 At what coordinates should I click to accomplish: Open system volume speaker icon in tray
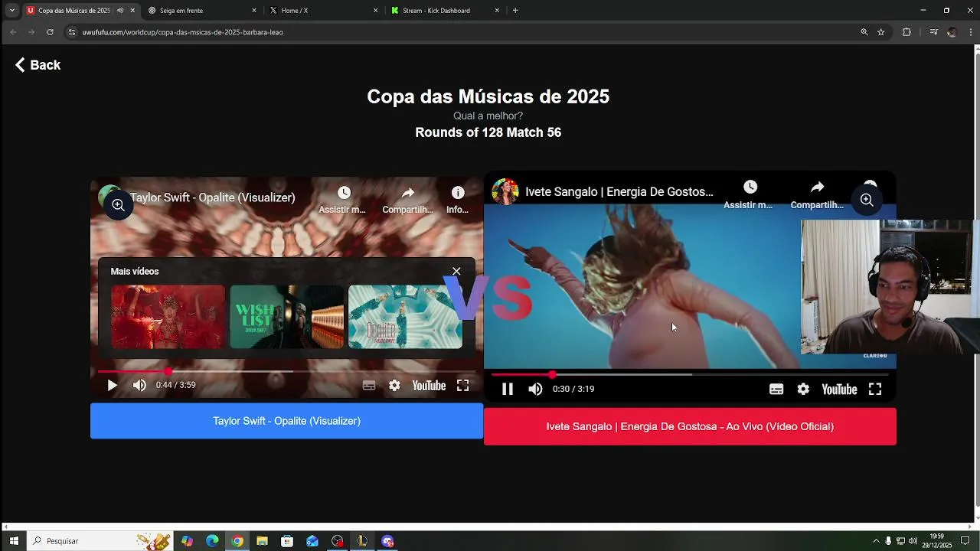point(913,541)
